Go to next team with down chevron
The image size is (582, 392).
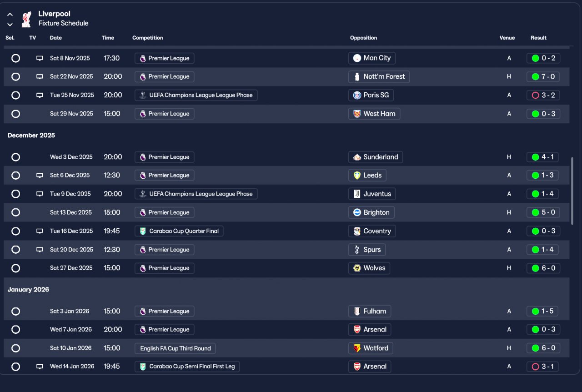[x=10, y=25]
